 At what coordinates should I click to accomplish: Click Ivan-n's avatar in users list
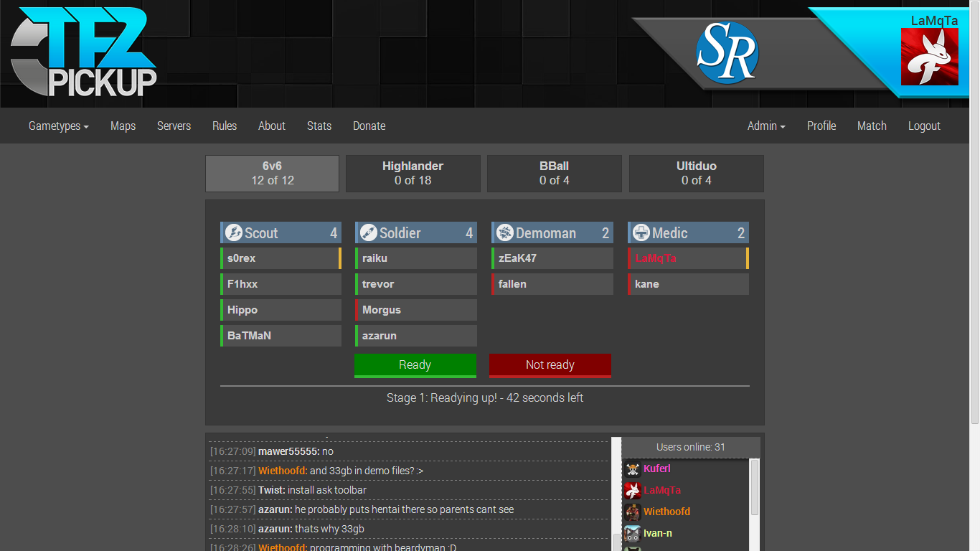pyautogui.click(x=633, y=534)
